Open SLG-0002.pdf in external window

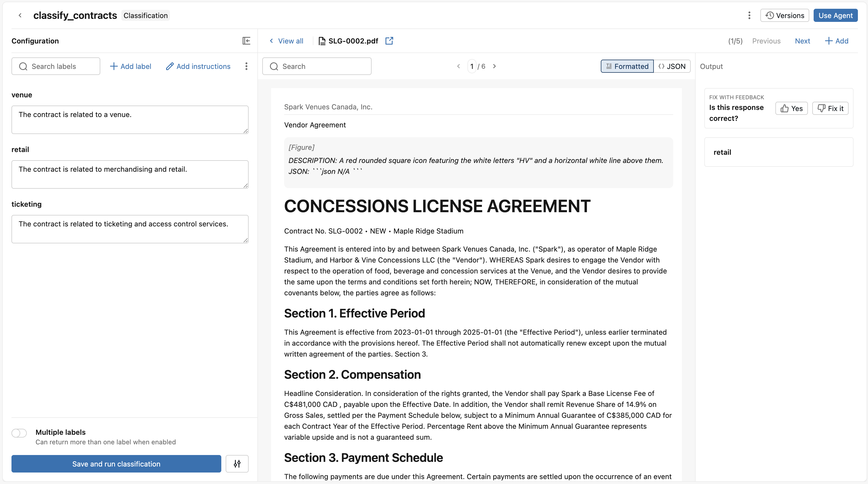coord(389,41)
